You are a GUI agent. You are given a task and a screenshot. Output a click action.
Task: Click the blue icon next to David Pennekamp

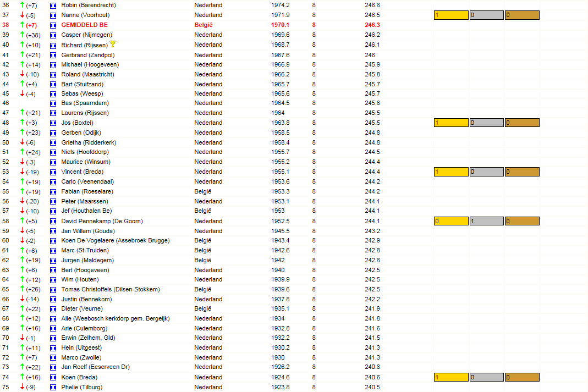[53, 222]
